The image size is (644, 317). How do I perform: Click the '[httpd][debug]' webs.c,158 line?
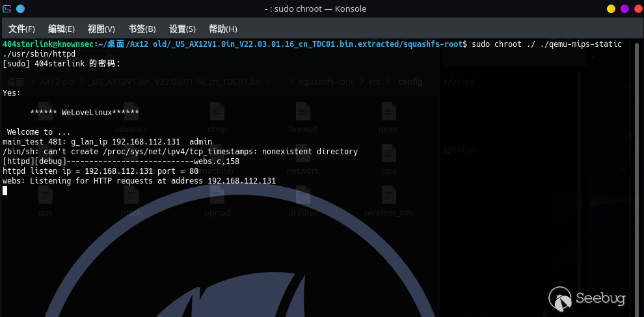pos(121,161)
